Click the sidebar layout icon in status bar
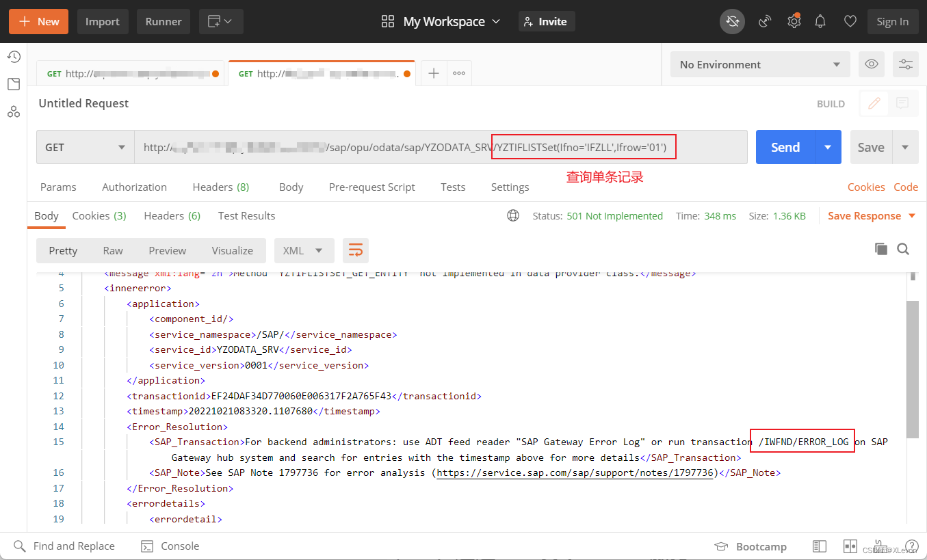Viewport: 927px width, 560px height. coord(819,546)
